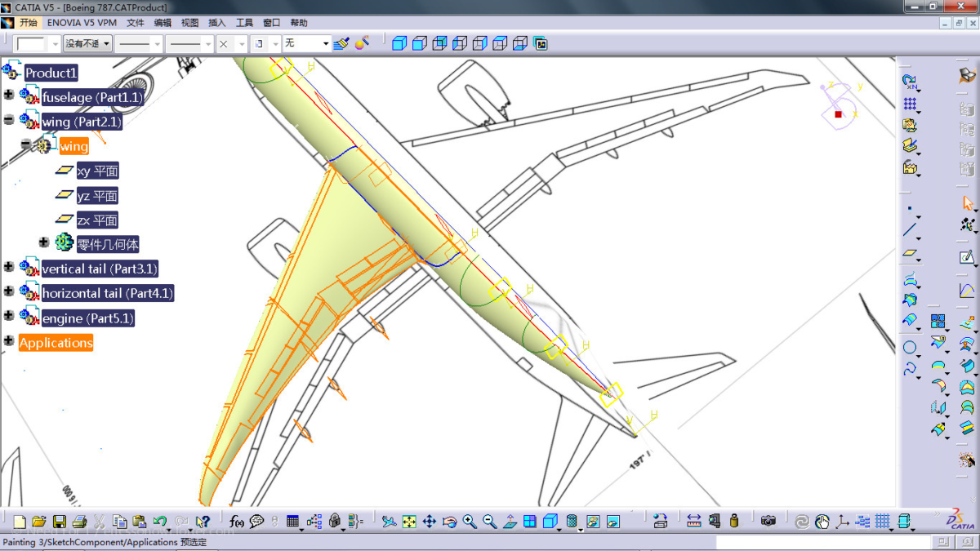Viewport: 980px width, 551px height.
Task: Toggle the grid display icon in bottom toolbar
Action: click(x=883, y=521)
